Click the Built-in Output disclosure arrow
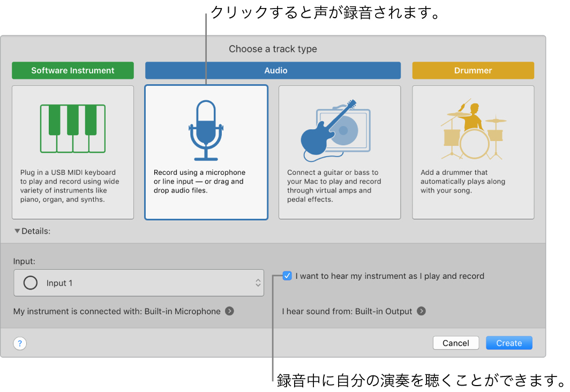Viewport: 570px width, 392px height. coord(423,311)
